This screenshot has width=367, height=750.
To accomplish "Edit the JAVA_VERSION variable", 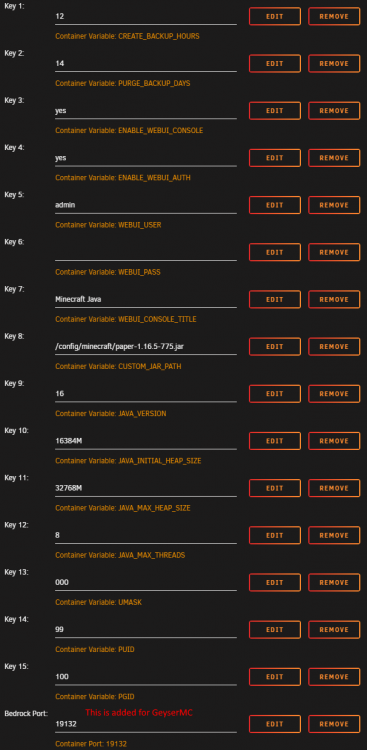I will 275,394.
